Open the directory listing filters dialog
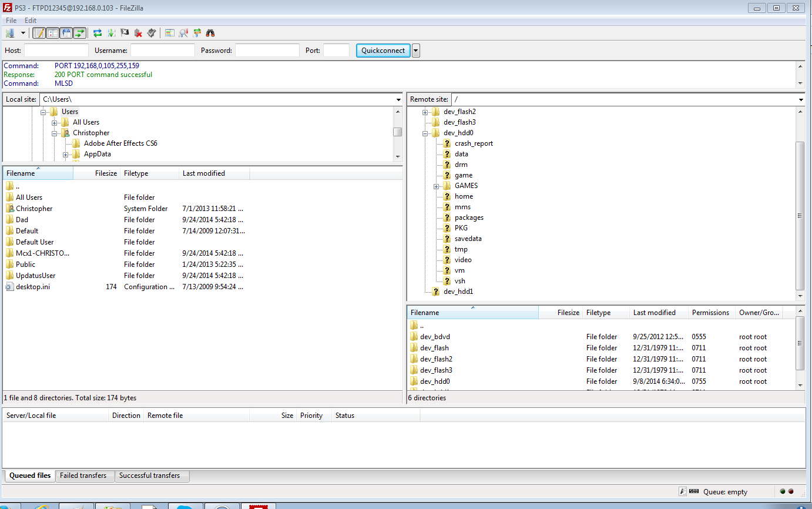Viewport: 812px width, 509px height. 170,33
